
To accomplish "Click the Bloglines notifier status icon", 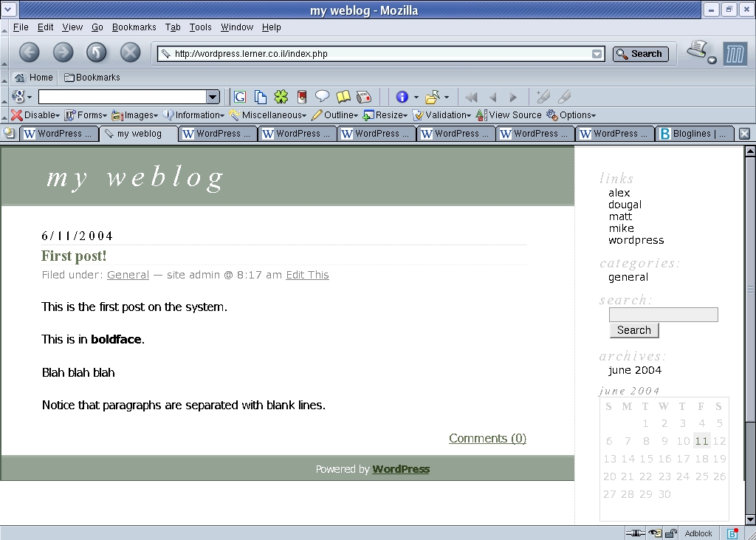I will pyautogui.click(x=732, y=533).
